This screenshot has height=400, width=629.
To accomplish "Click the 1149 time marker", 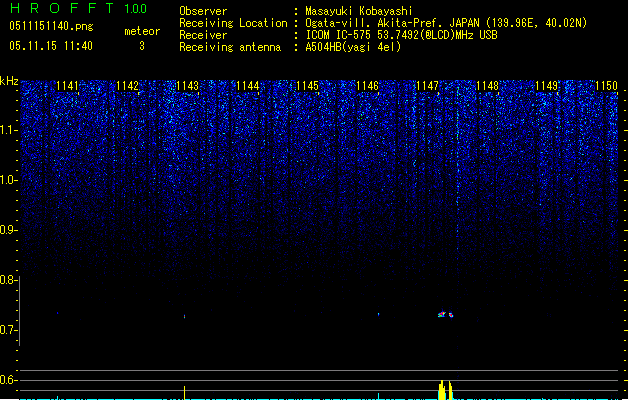I will click(546, 85).
